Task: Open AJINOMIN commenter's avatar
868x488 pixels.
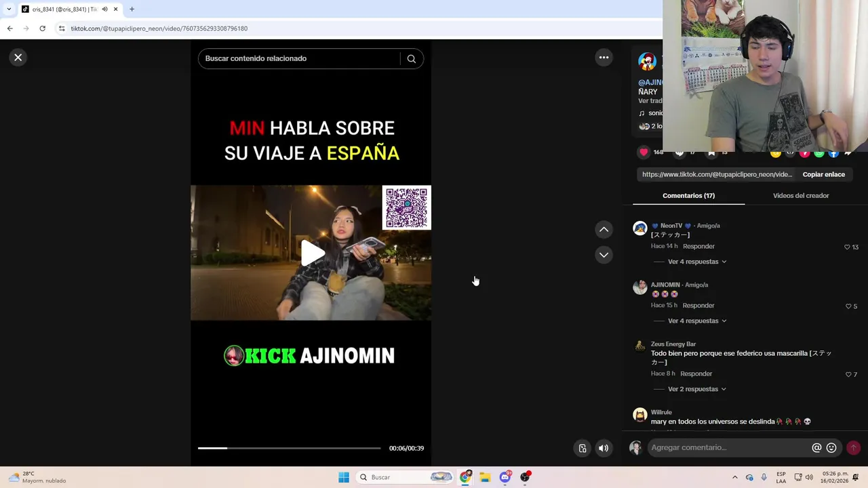Action: (639, 287)
